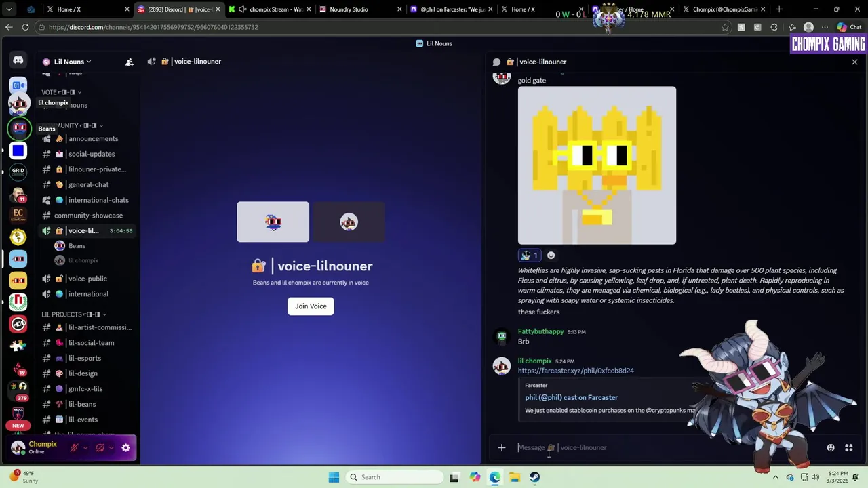Screen dimensions: 868x488
Task: Switch to Noundry Studio browser tab
Action: [359, 9]
